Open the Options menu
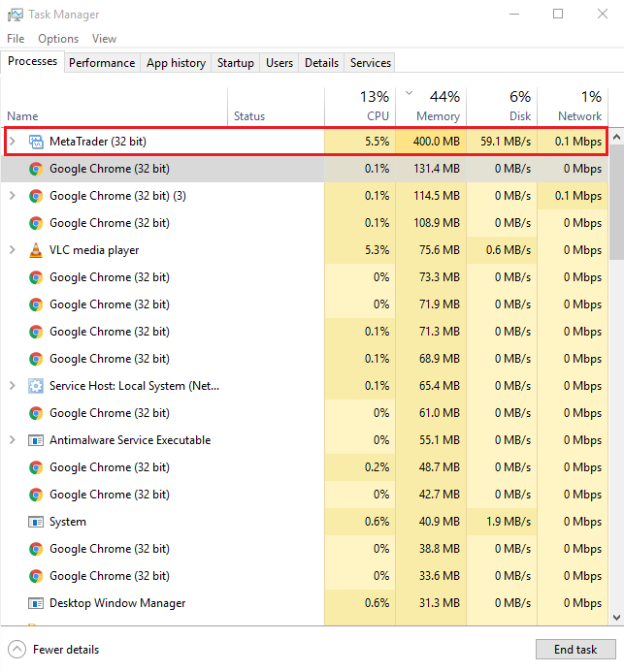The width and height of the screenshot is (624, 672). (58, 39)
